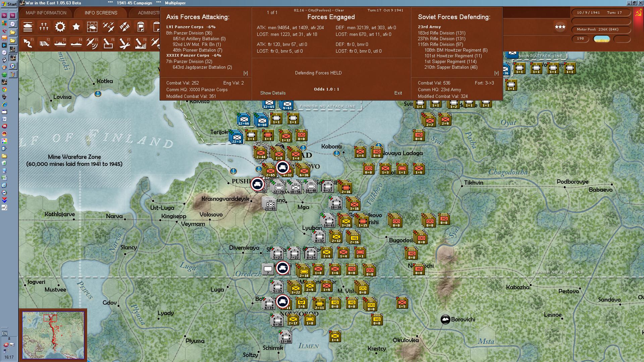Image resolution: width=644 pixels, height=362 pixels.
Task: Open the Word shortcut in the quick launch
Action: pos(4,119)
